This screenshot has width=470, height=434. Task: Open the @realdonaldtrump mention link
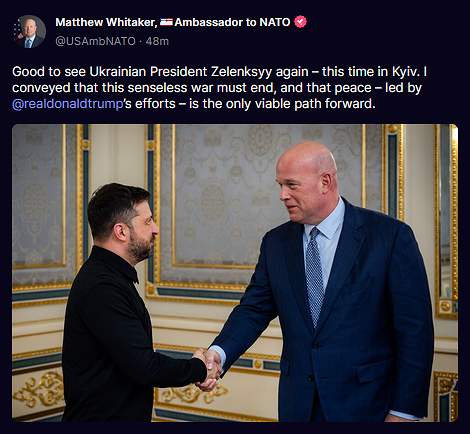click(x=68, y=104)
